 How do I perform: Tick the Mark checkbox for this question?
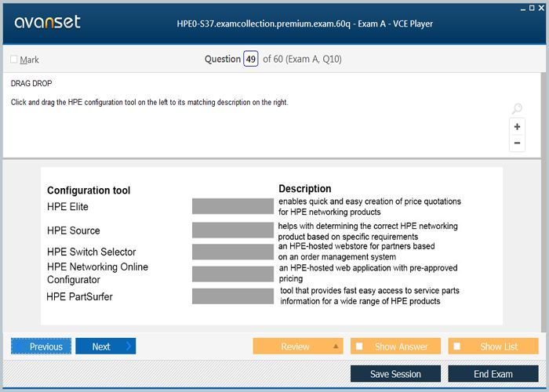pos(14,60)
